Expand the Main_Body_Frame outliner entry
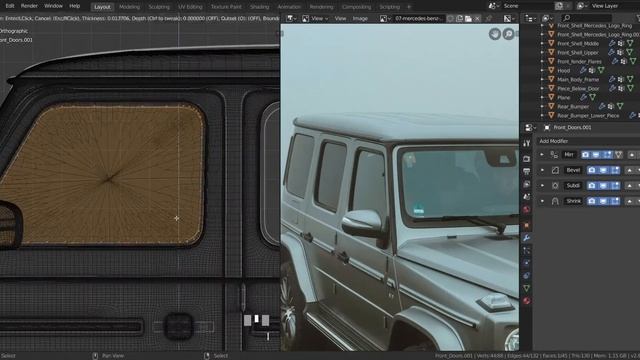640x360 pixels. [x=542, y=80]
